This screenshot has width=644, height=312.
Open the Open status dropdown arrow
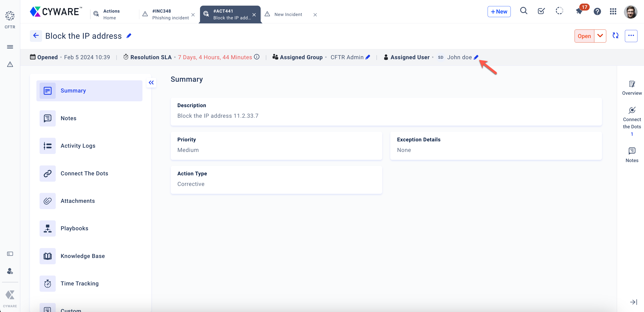pyautogui.click(x=600, y=36)
